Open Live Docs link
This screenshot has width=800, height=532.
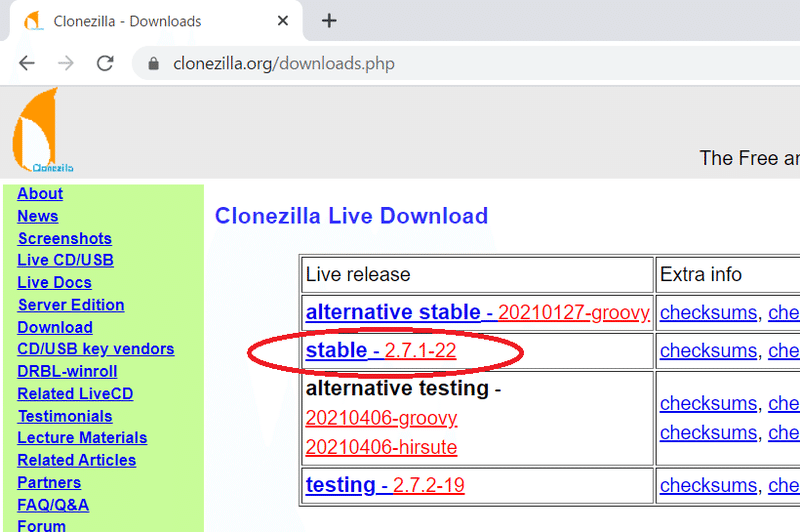point(54,282)
